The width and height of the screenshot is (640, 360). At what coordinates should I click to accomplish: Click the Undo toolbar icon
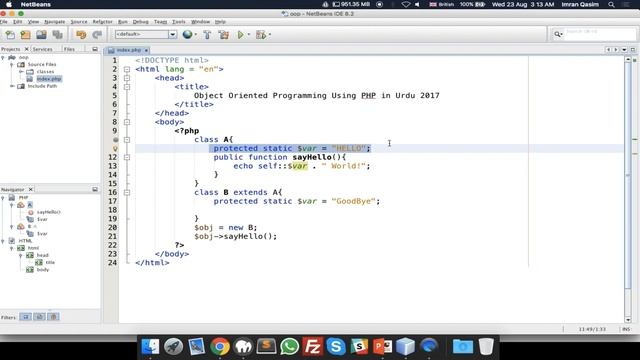click(x=81, y=35)
